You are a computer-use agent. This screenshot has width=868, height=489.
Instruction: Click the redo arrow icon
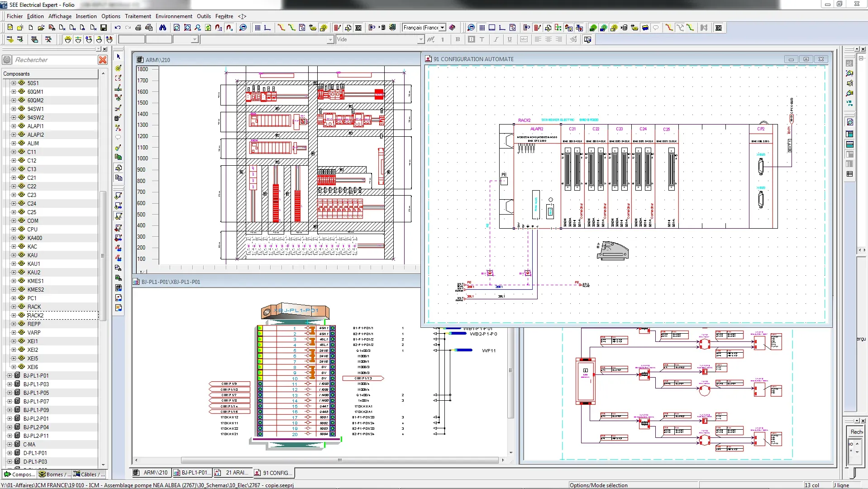[128, 28]
